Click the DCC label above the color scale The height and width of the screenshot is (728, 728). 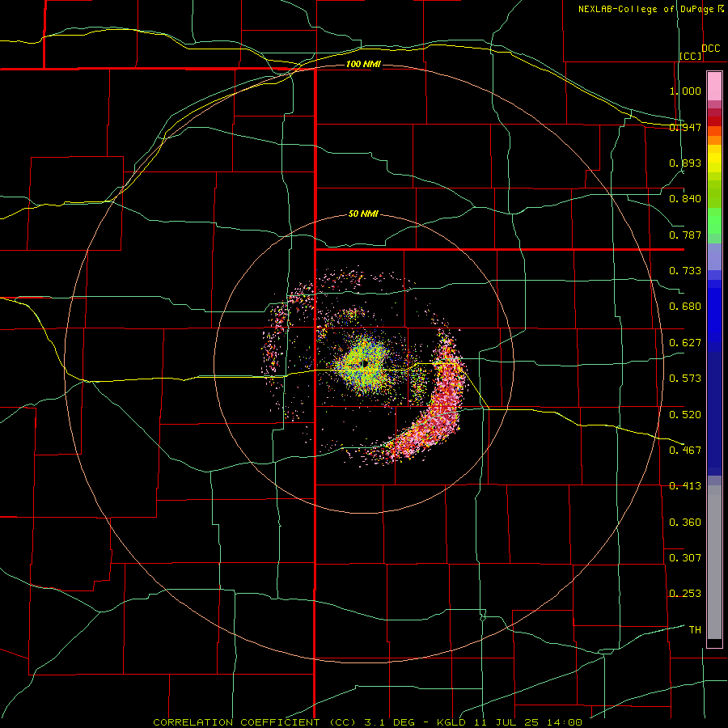coord(711,48)
